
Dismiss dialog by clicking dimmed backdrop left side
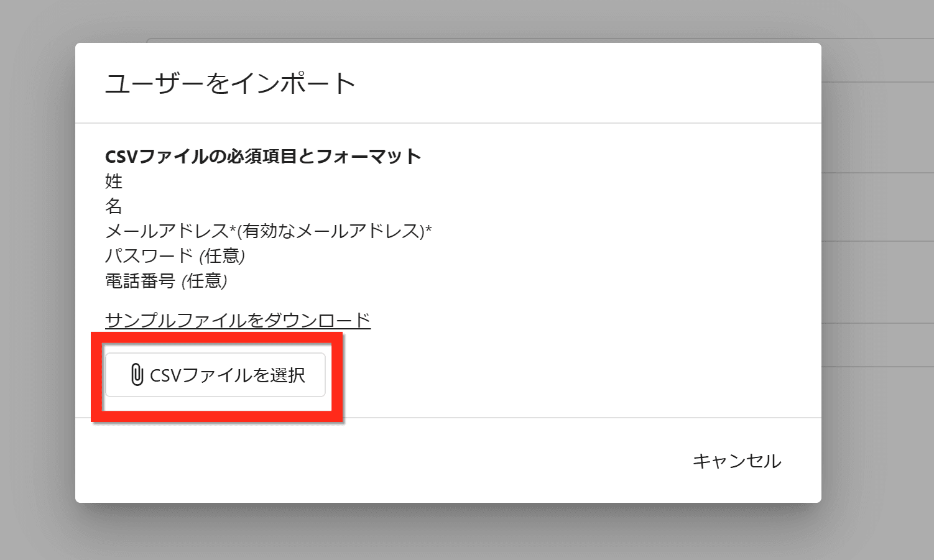coord(37,280)
